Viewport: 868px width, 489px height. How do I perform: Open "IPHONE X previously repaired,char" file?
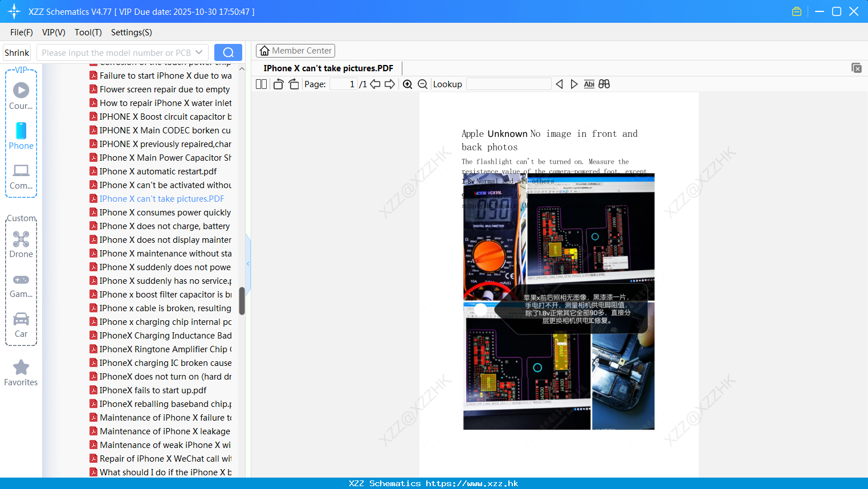[161, 144]
